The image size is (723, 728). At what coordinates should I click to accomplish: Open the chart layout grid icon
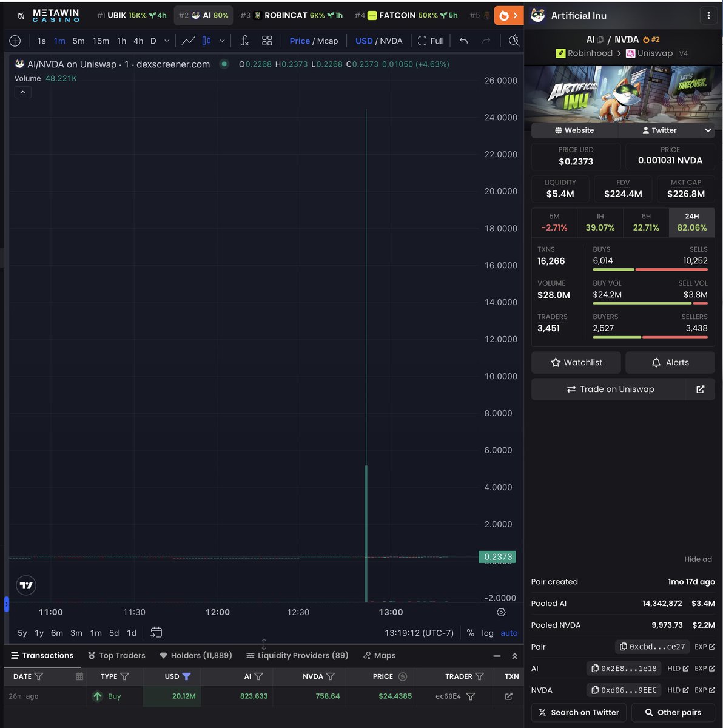(x=267, y=41)
